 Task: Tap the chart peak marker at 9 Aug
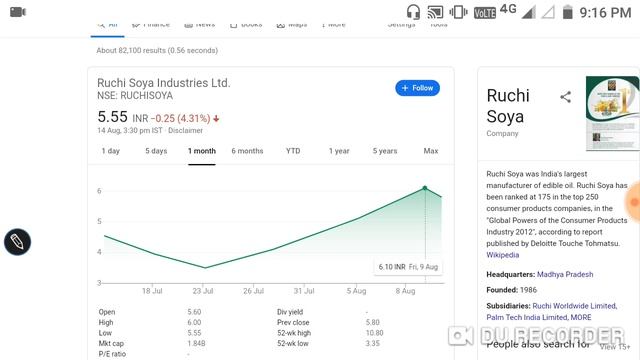(x=425, y=188)
